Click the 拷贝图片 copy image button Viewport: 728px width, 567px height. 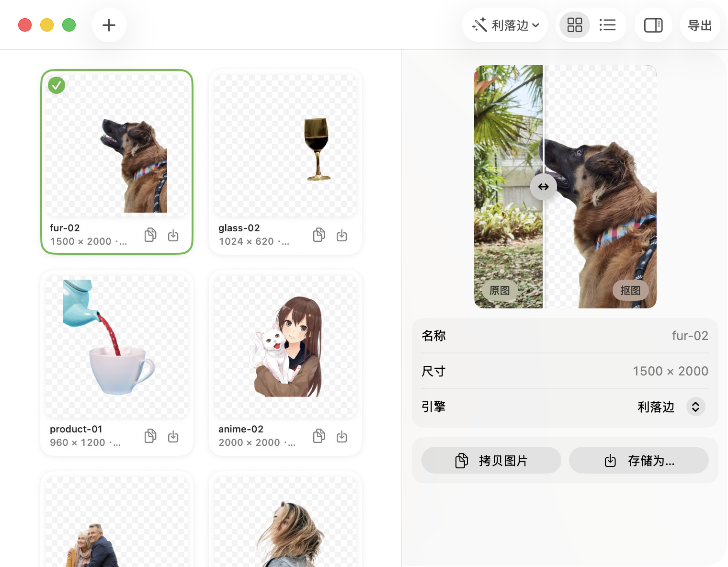pos(491,461)
